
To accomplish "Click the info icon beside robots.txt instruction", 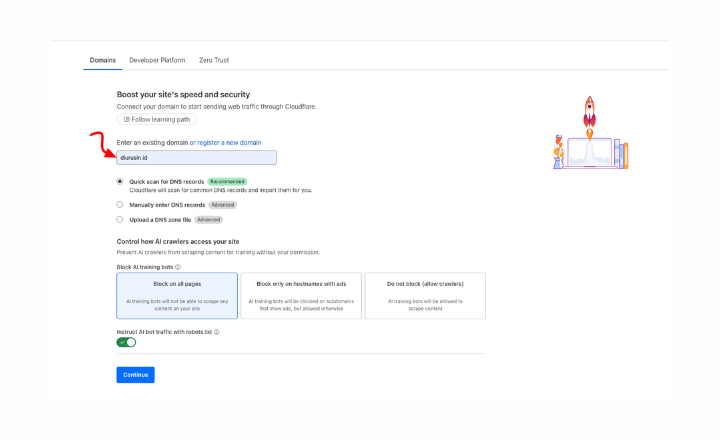I will (x=217, y=332).
